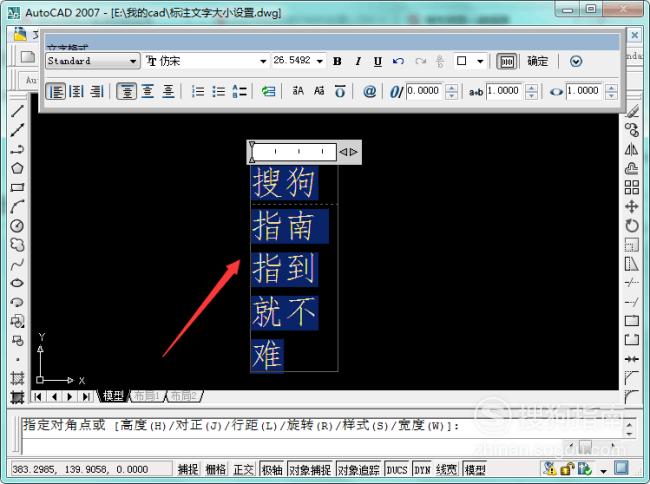This screenshot has height=484, width=650.
Task: Set bottom vertical text alignment
Action: coord(168,91)
